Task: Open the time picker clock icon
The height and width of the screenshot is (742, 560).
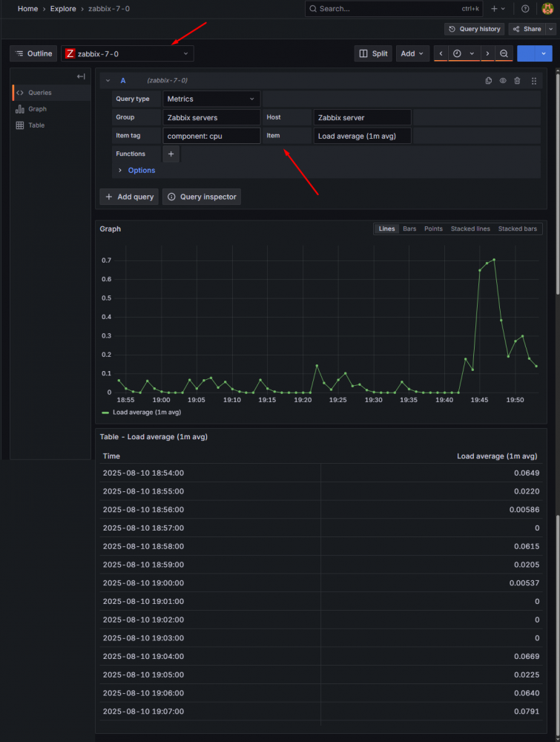Action: [457, 53]
